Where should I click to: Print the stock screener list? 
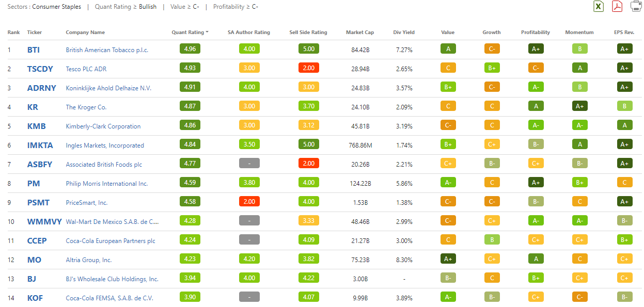(636, 6)
